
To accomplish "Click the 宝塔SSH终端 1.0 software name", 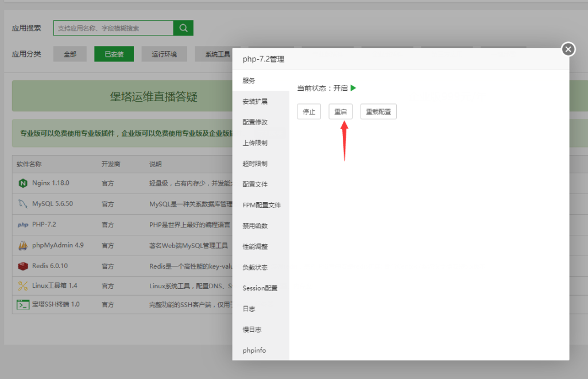I will (56, 304).
